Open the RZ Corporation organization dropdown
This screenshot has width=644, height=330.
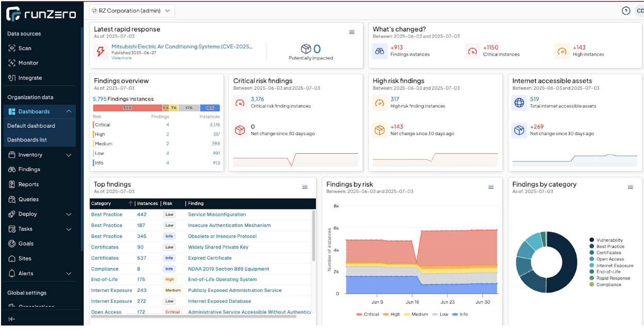(132, 11)
